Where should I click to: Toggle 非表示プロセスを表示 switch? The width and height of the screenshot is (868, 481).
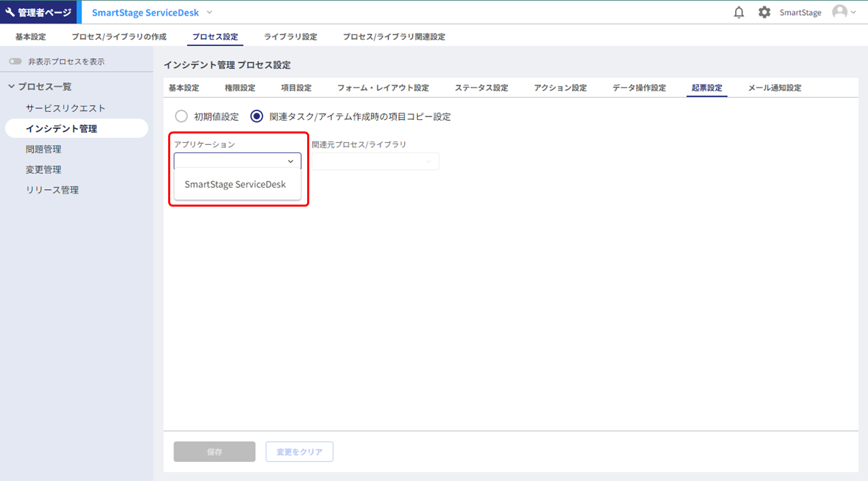click(x=15, y=62)
